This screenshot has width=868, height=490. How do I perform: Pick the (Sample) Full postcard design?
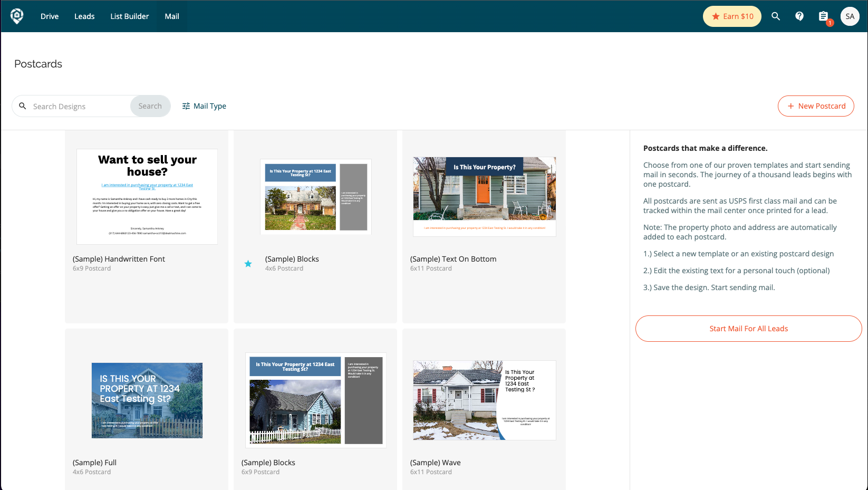[x=147, y=400]
